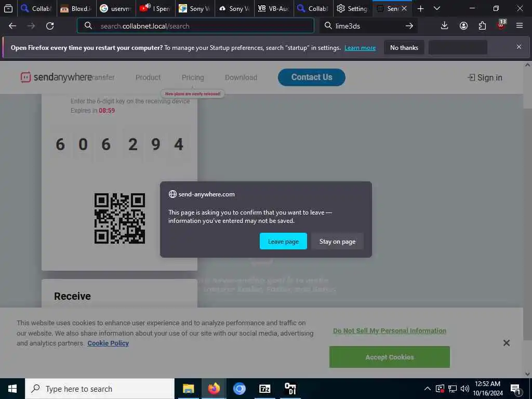
Task: Click the Learn more link
Action: (360, 48)
